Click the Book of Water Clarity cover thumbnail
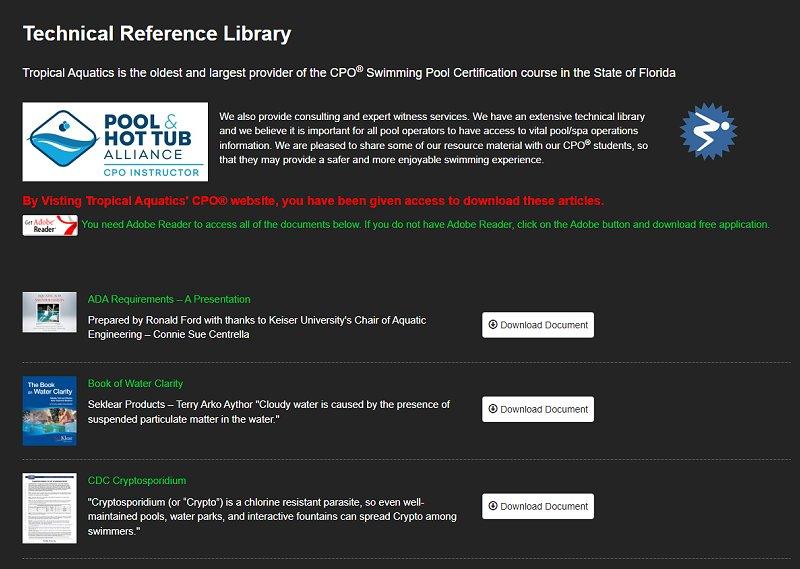Viewport: 800px width, 569px height. coord(49,410)
